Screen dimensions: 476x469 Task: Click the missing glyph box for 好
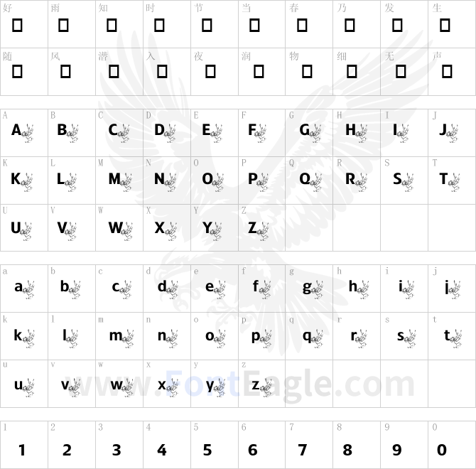click(x=17, y=25)
